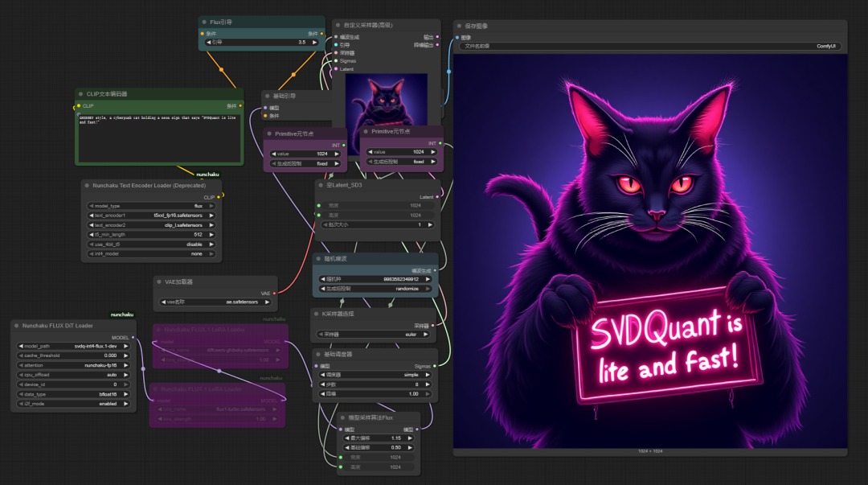The width and height of the screenshot is (868, 485).
Task: Click the MODEL output port of DiT Loader
Action: 133,337
